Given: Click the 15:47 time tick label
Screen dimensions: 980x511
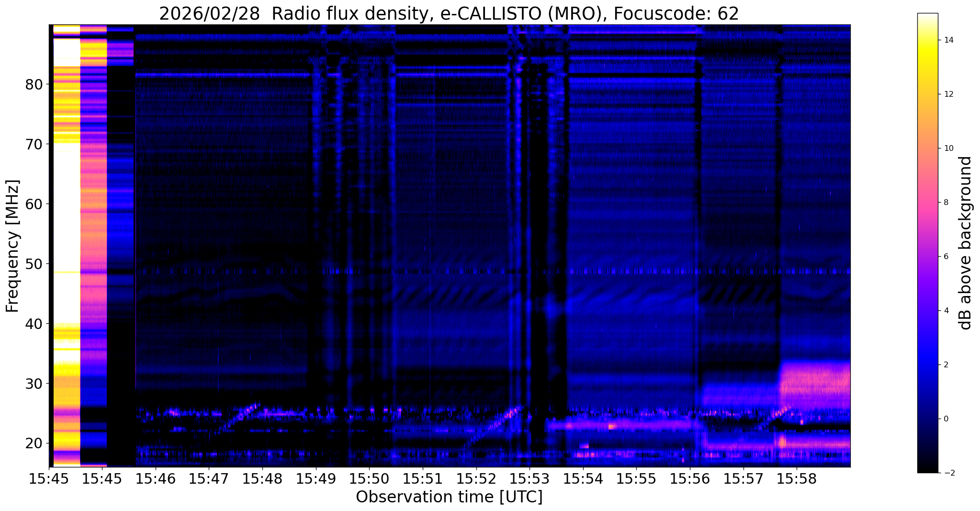Looking at the screenshot, I should point(209,479).
